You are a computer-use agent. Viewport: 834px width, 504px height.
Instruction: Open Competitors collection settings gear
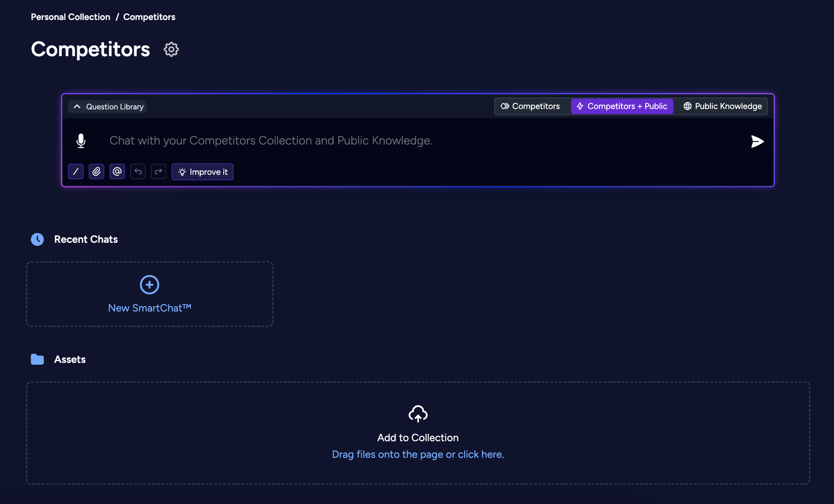point(171,49)
